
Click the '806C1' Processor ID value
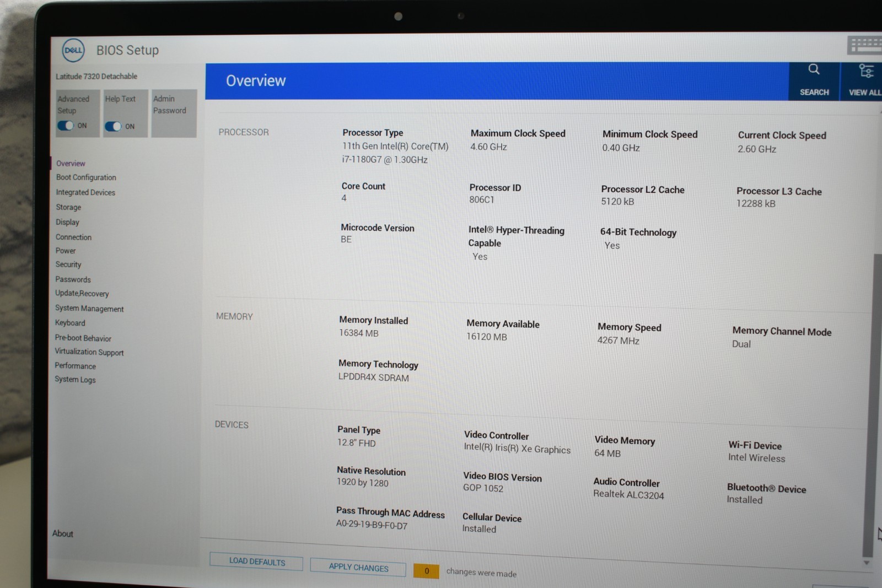[482, 200]
